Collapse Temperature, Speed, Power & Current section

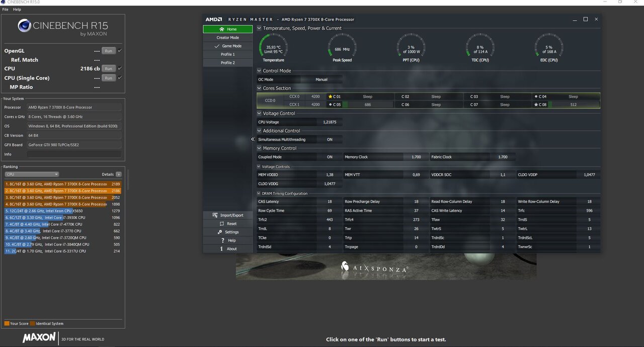(259, 28)
